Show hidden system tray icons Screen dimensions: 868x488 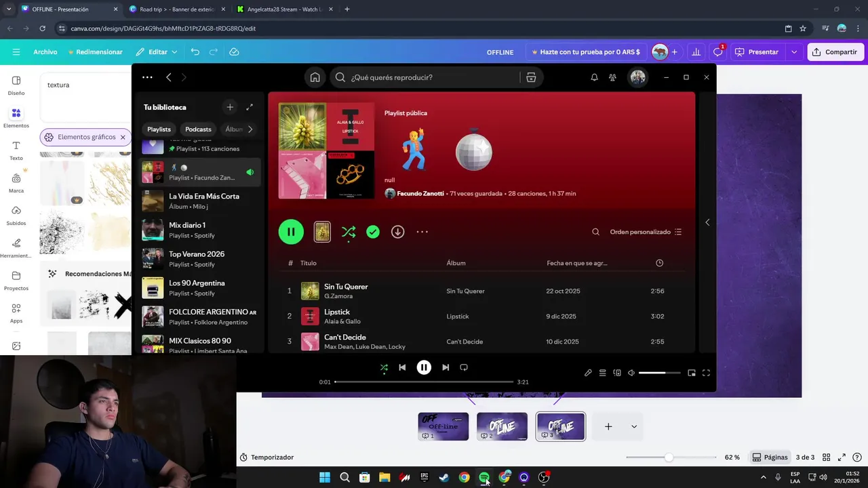tap(763, 477)
